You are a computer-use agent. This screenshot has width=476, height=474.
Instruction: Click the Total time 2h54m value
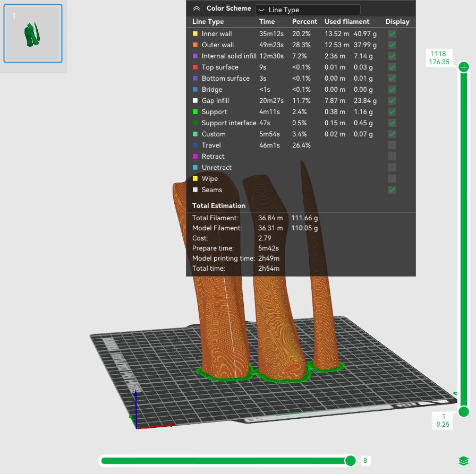coord(269,269)
